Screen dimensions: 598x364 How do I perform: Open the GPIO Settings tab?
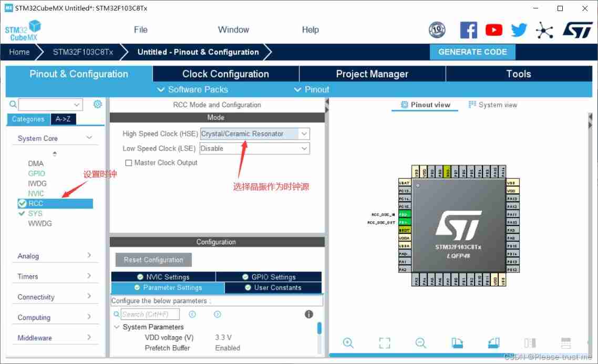269,277
